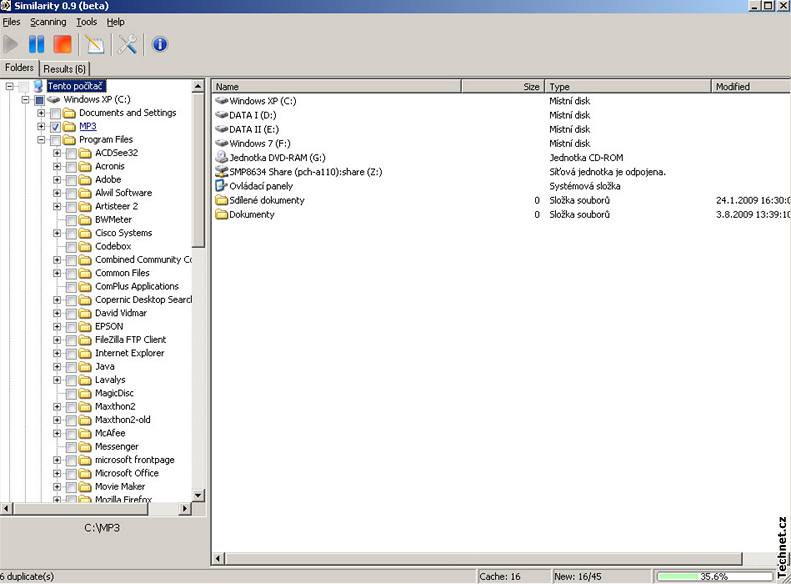Viewport: 791px width, 584px height.
Task: Collapse the Program Files tree node
Action: click(41, 140)
